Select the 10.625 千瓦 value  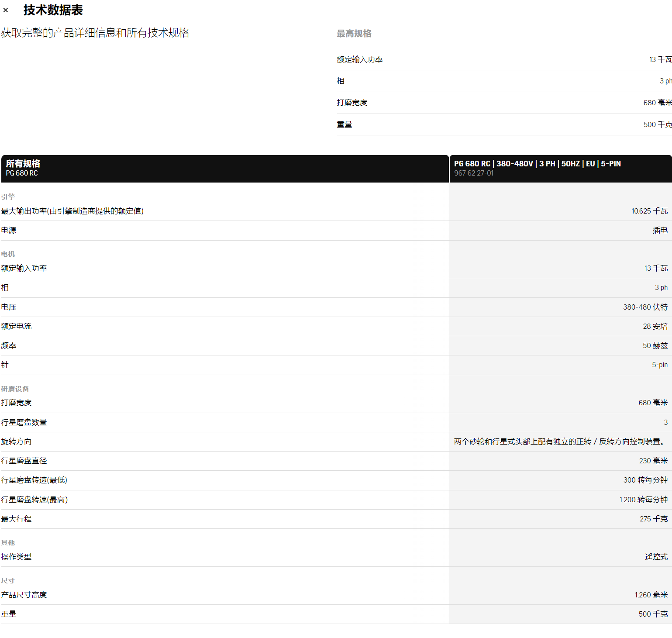(x=649, y=211)
